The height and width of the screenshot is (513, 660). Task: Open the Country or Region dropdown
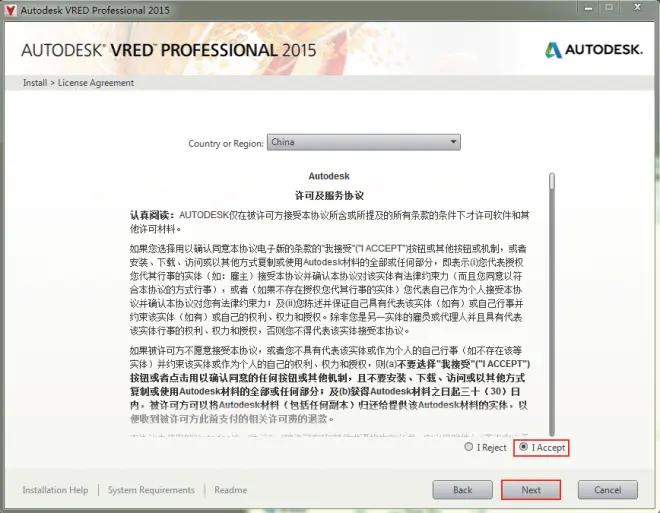coord(364,142)
